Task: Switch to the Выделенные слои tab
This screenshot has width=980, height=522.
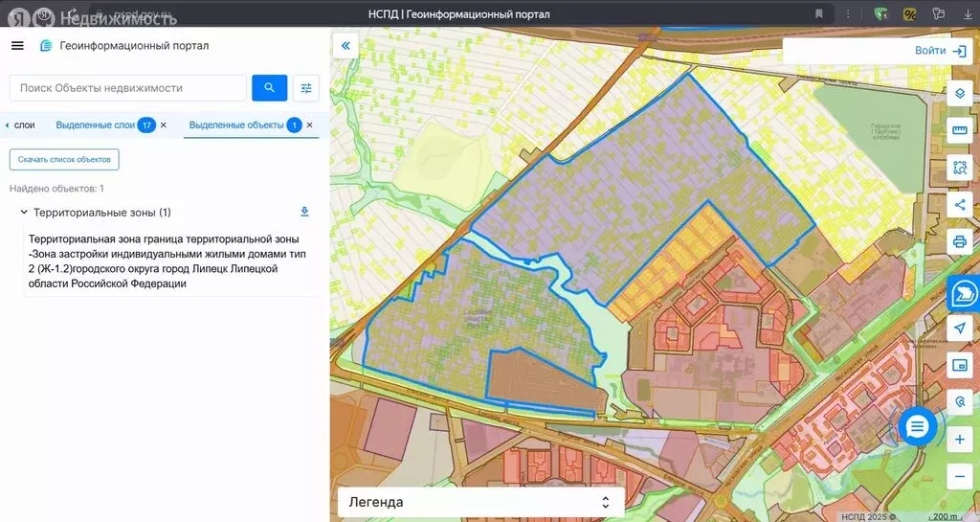Action: (x=95, y=125)
